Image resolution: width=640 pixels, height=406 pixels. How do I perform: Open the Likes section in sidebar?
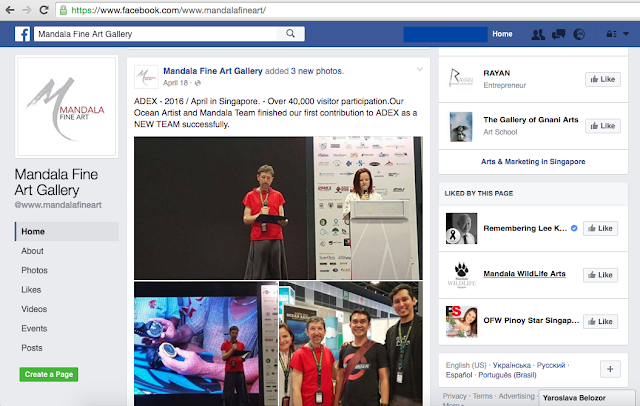(31, 290)
